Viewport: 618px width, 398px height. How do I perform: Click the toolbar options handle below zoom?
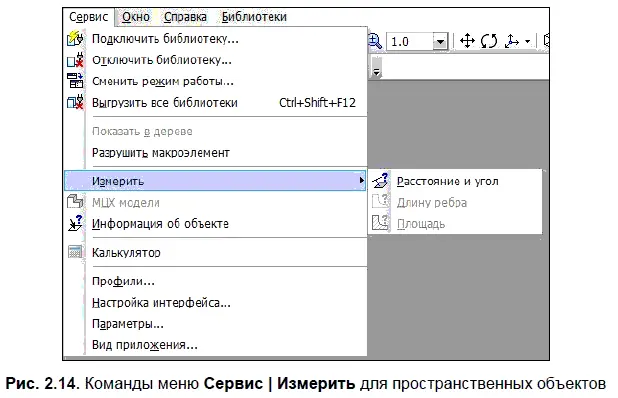tap(376, 67)
